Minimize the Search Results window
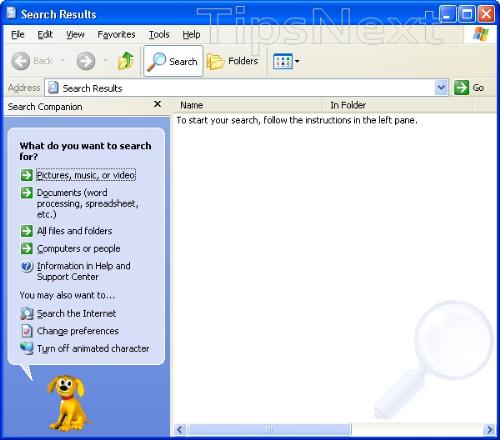Image resolution: width=500 pixels, height=440 pixels. [447, 14]
